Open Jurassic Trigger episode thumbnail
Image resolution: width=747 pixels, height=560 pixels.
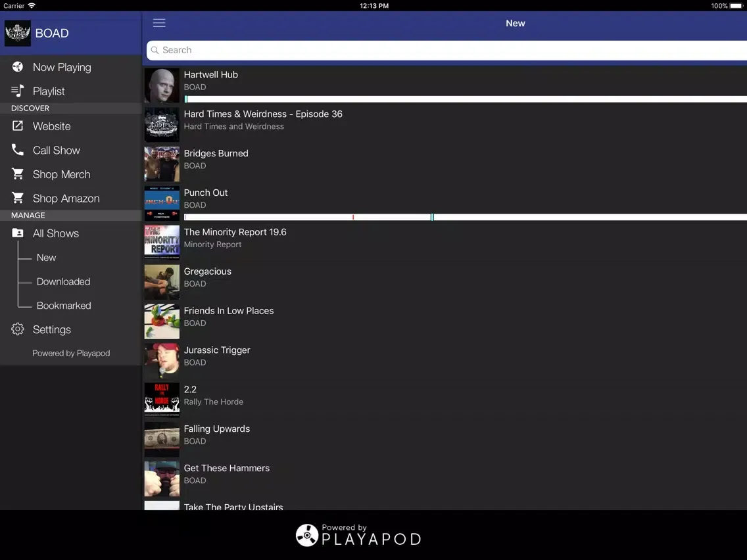162,361
